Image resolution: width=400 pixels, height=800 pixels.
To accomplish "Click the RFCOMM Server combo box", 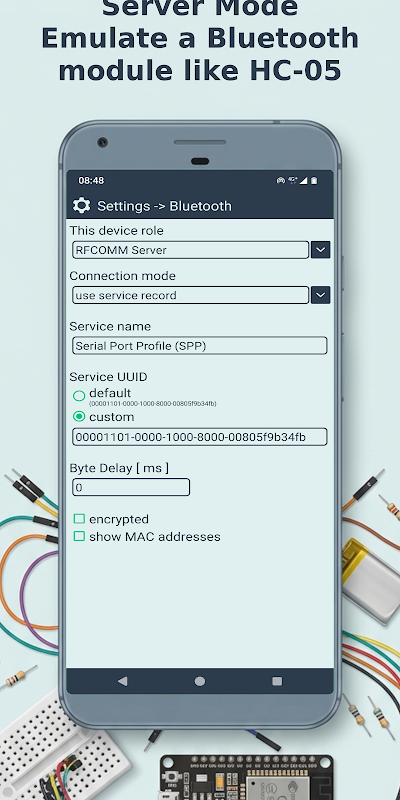I will [190, 250].
